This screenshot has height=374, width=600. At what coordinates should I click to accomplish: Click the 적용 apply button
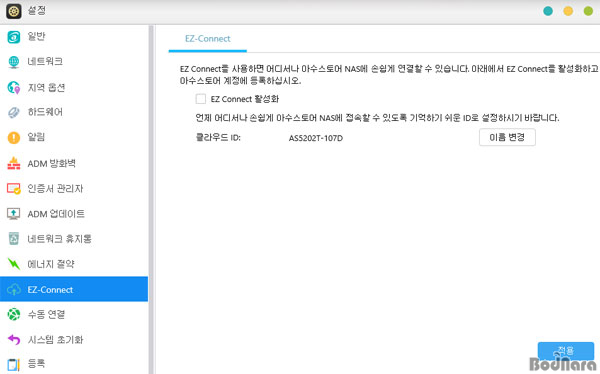click(565, 351)
